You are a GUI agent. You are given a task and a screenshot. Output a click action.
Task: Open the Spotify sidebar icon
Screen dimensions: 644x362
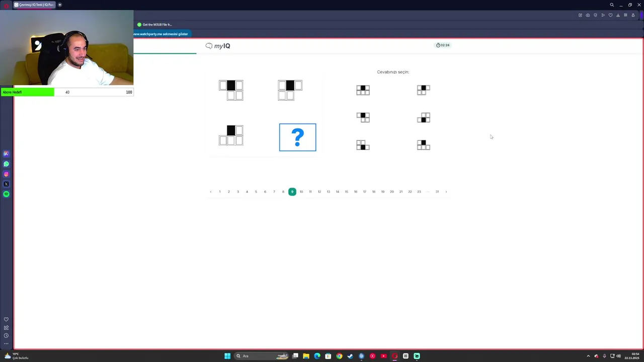[6, 194]
